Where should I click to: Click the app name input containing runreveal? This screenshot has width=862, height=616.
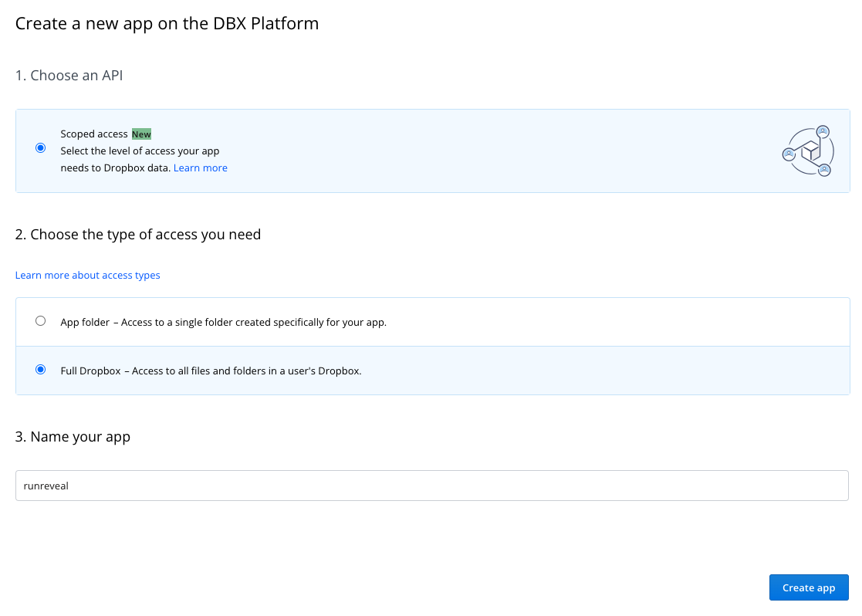pyautogui.click(x=432, y=486)
